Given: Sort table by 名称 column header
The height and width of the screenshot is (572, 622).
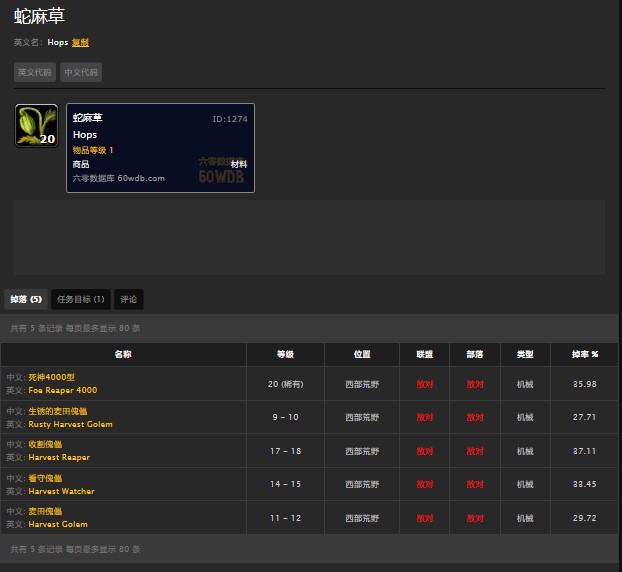Looking at the screenshot, I should 123,354.
